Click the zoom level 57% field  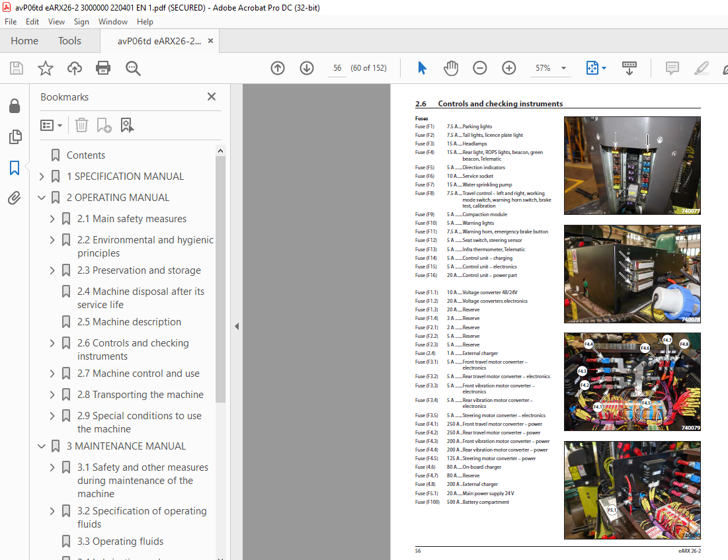click(x=543, y=68)
